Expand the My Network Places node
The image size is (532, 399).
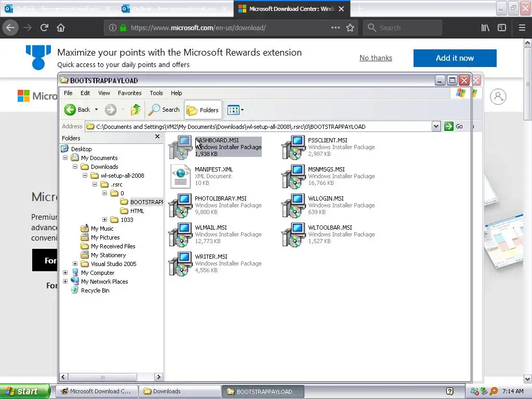(x=65, y=281)
